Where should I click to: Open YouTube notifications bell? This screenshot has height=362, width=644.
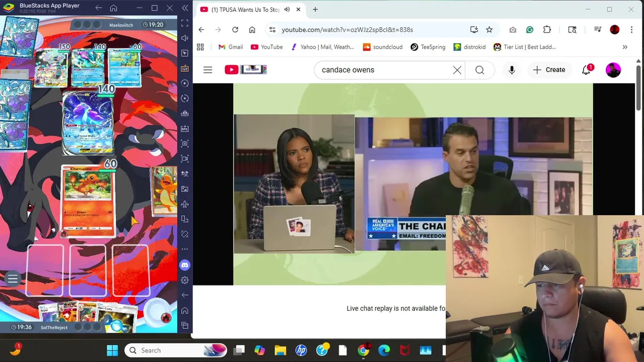586,70
